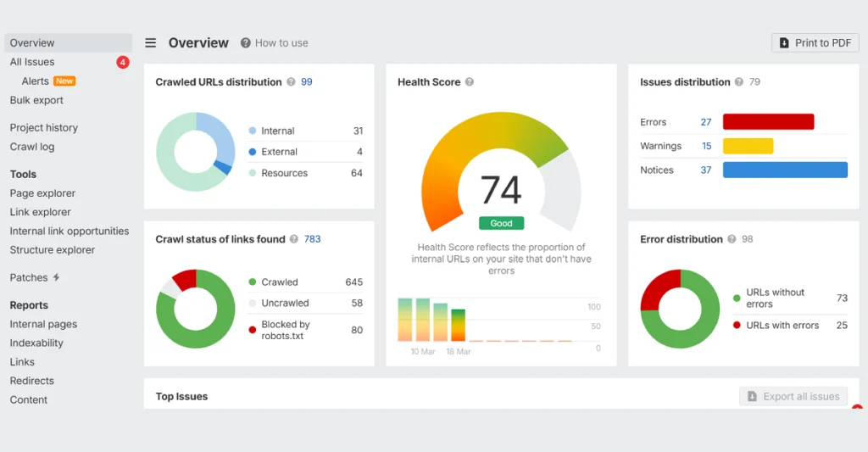The height and width of the screenshot is (452, 868).
Task: Click the Resources legend dot
Action: click(253, 173)
